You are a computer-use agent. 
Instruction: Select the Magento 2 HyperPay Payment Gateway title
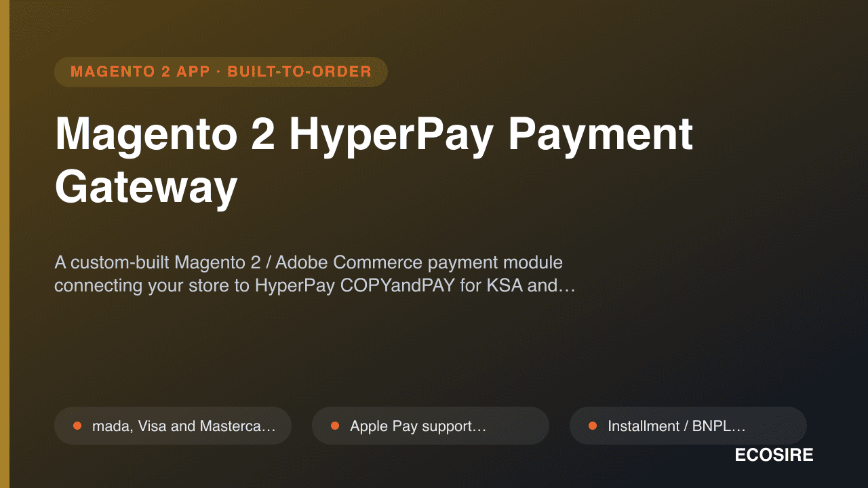point(374,161)
